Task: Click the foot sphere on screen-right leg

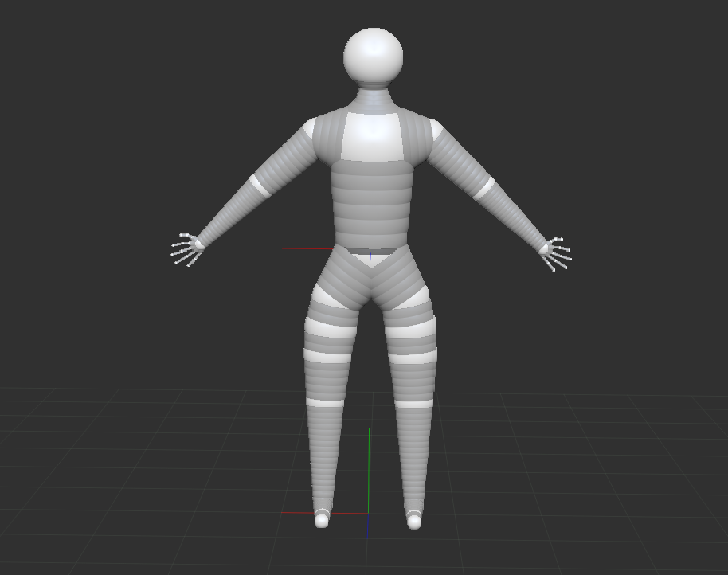Action: (x=414, y=522)
